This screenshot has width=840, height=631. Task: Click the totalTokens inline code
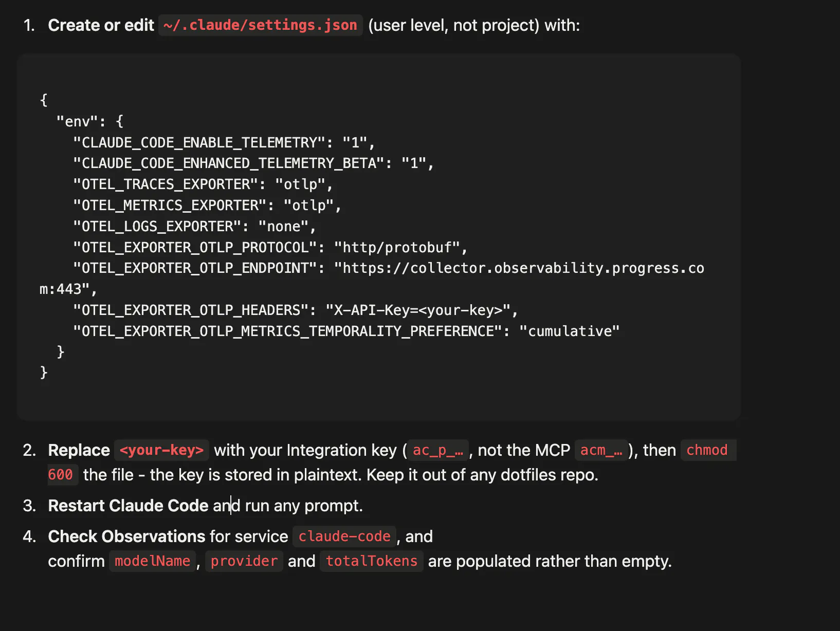pos(372,561)
